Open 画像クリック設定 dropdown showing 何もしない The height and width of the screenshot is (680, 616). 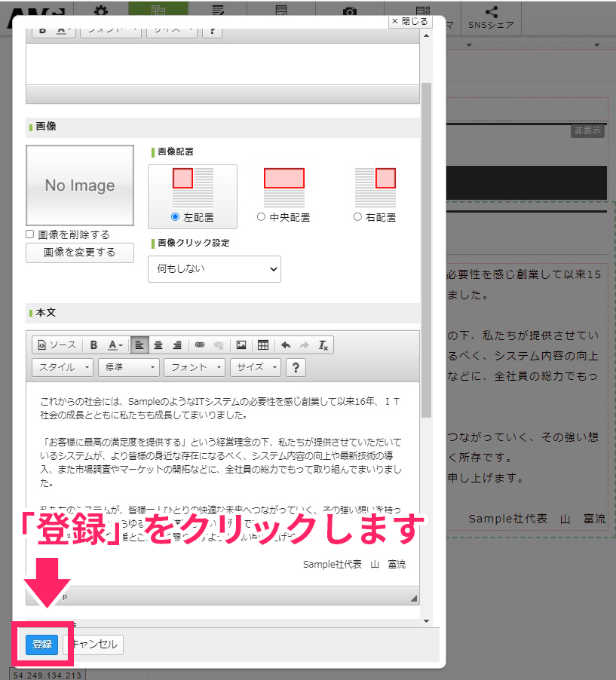coord(214,269)
